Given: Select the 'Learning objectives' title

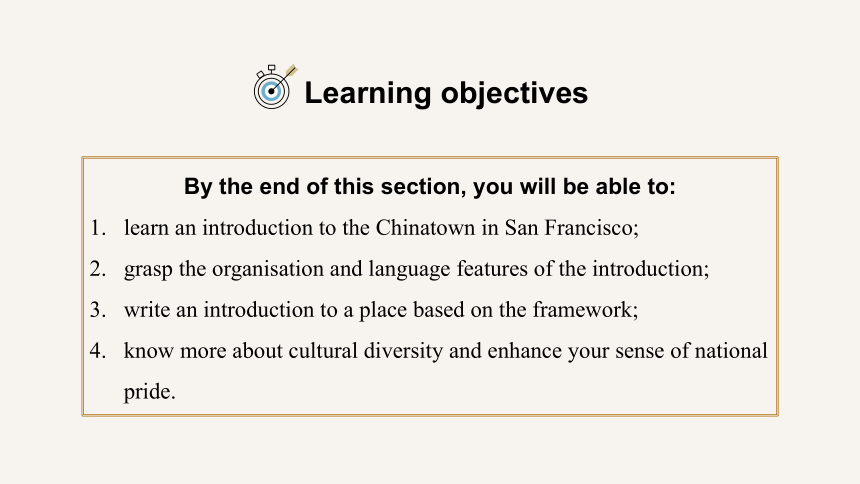Looking at the screenshot, I should (x=446, y=93).
